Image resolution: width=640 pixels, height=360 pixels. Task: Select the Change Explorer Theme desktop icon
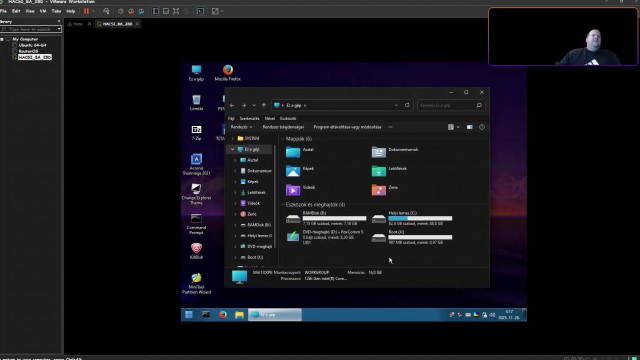(x=196, y=194)
